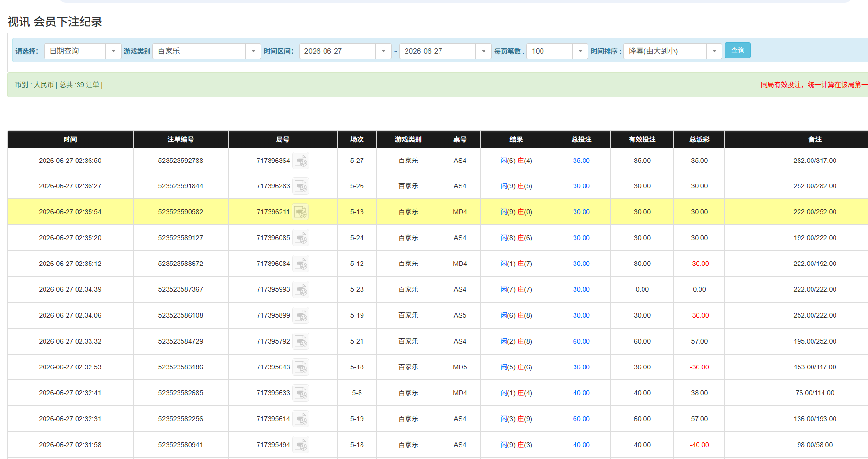Expand the 日期查询 query type dropdown
This screenshot has height=459, width=868.
coord(113,51)
